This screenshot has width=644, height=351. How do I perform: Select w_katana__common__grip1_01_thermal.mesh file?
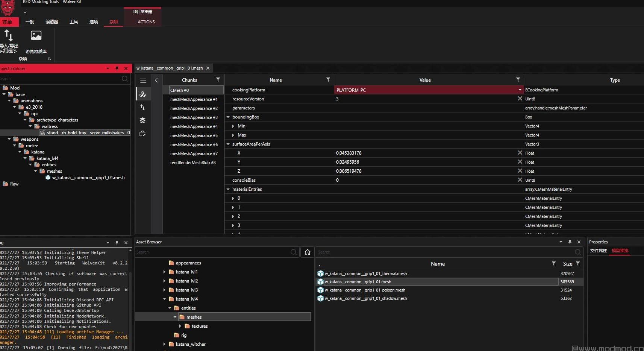pyautogui.click(x=366, y=274)
